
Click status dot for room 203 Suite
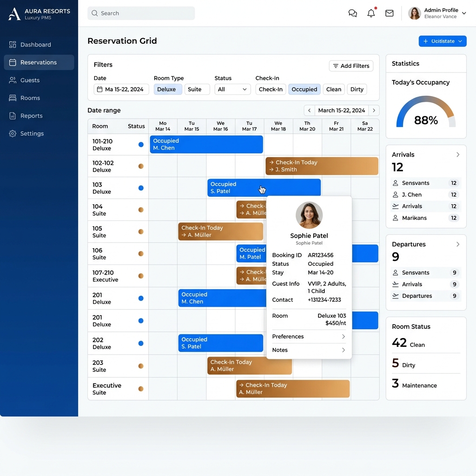click(141, 366)
